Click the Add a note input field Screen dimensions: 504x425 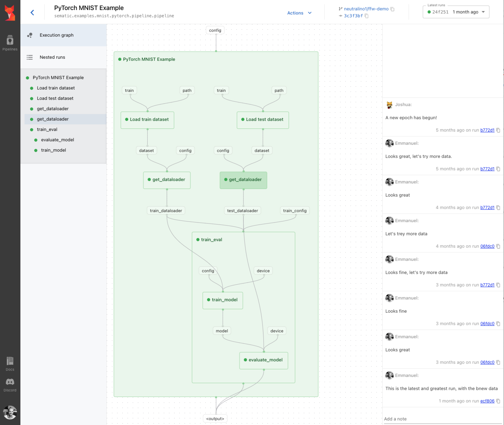point(443,419)
